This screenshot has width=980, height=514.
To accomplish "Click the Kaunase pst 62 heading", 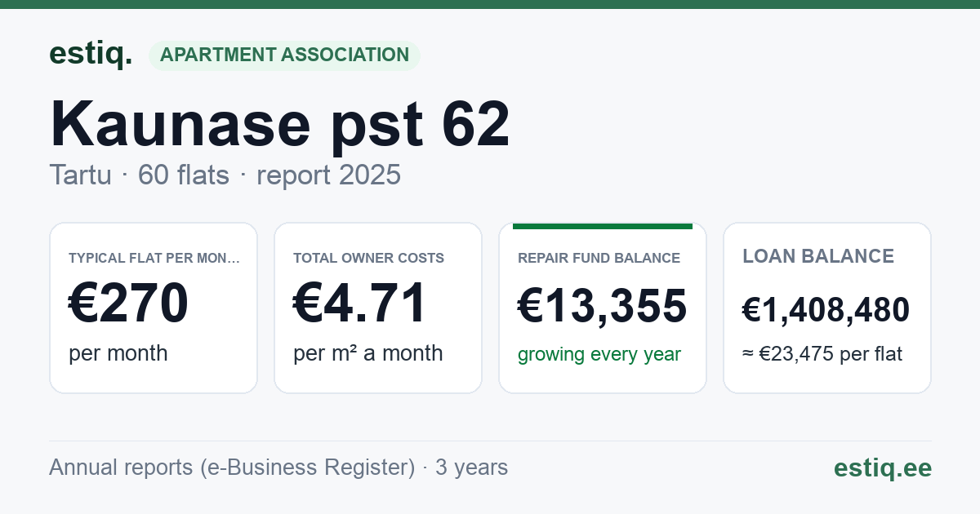I will coord(280,124).
